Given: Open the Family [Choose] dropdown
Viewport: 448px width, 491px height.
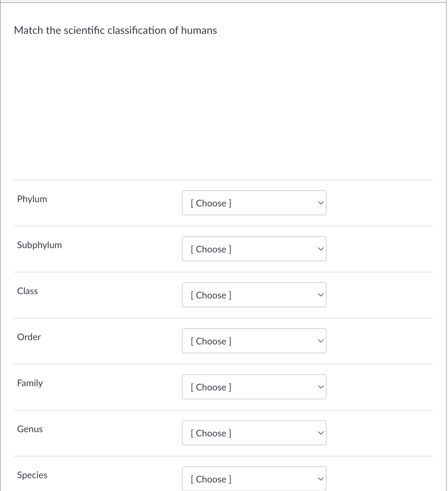Looking at the screenshot, I should [254, 387].
